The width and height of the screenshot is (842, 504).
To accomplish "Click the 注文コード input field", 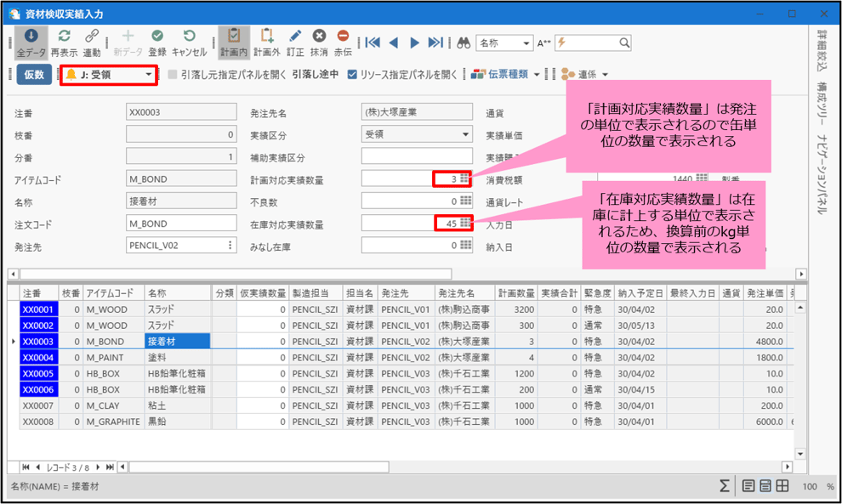I will (181, 224).
